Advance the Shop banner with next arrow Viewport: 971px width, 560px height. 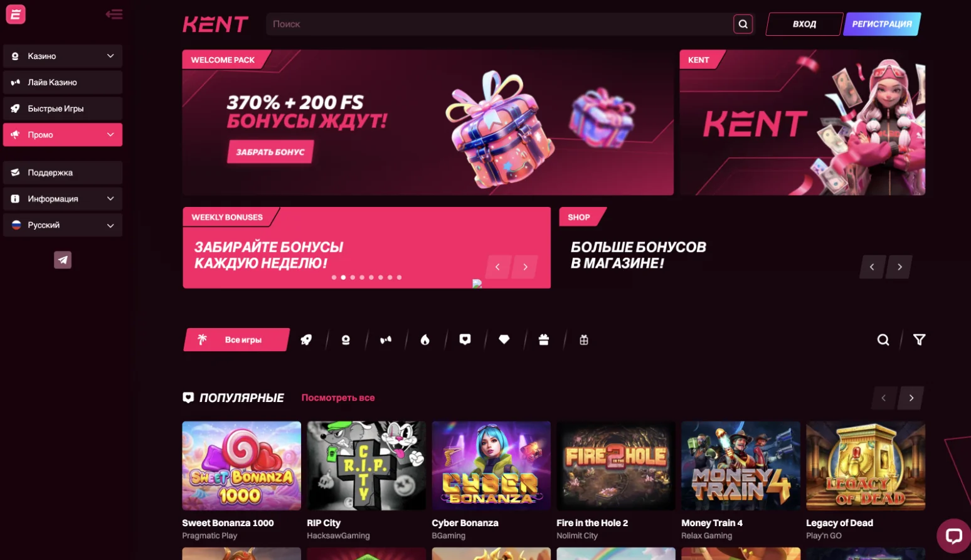pyautogui.click(x=899, y=267)
